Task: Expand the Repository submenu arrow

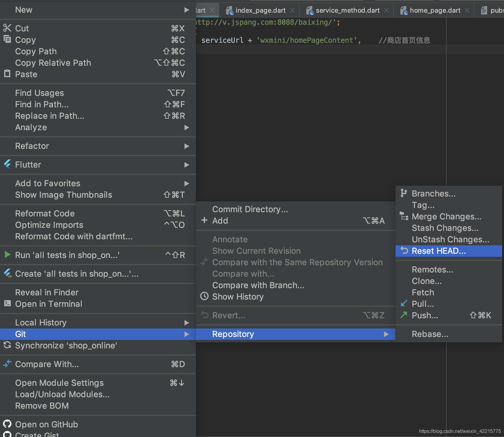Action: [x=386, y=334]
